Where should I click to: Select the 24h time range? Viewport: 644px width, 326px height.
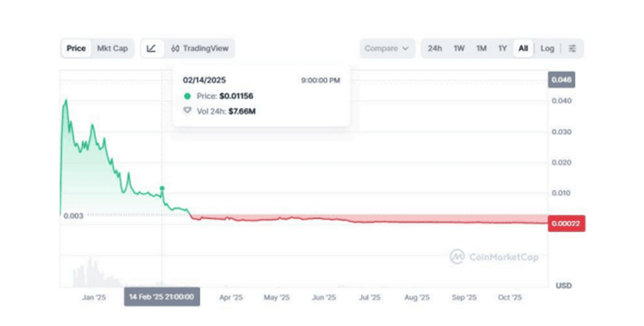point(435,48)
